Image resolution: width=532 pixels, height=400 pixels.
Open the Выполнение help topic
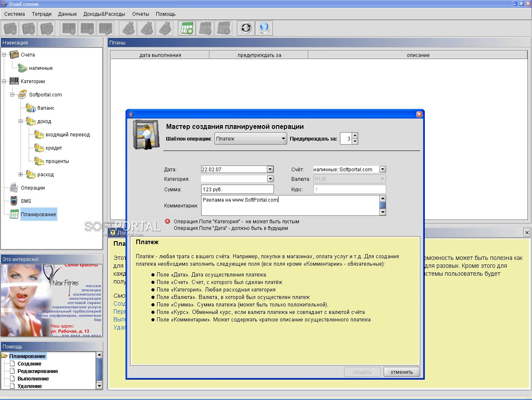33,378
